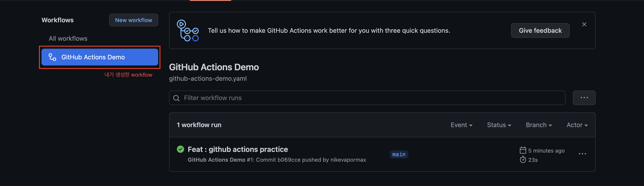Expand the Event filter dropdown
This screenshot has height=186, width=644.
click(461, 125)
